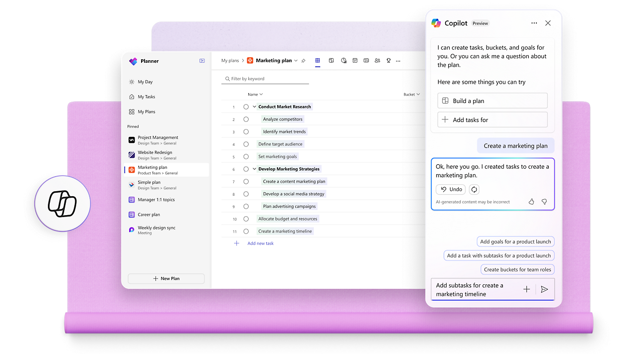Screen dimensions: 644x362
Task: Click the Create a marketing plan message
Action: pyautogui.click(x=515, y=146)
